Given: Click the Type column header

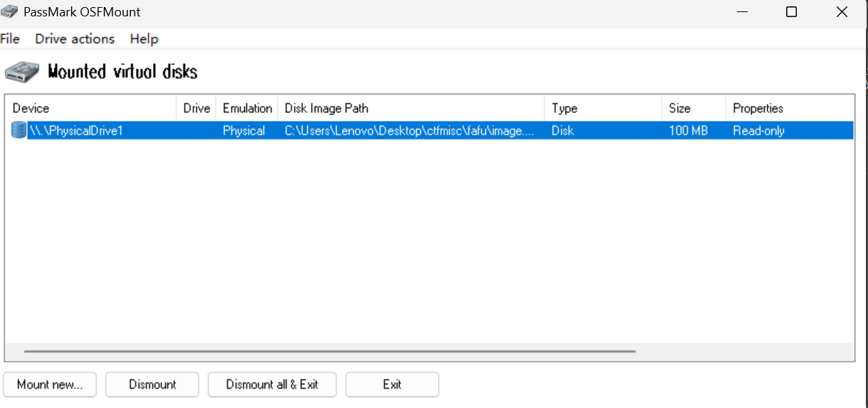Looking at the screenshot, I should [x=603, y=108].
